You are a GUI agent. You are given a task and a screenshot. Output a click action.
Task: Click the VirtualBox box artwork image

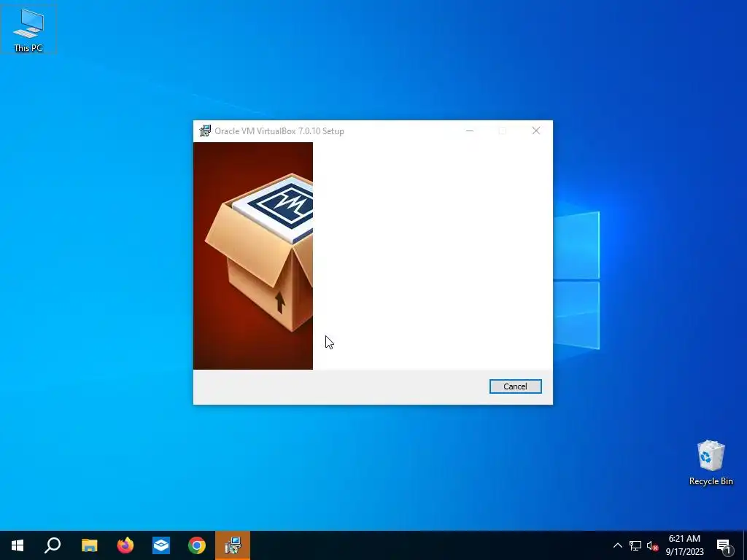pyautogui.click(x=253, y=256)
